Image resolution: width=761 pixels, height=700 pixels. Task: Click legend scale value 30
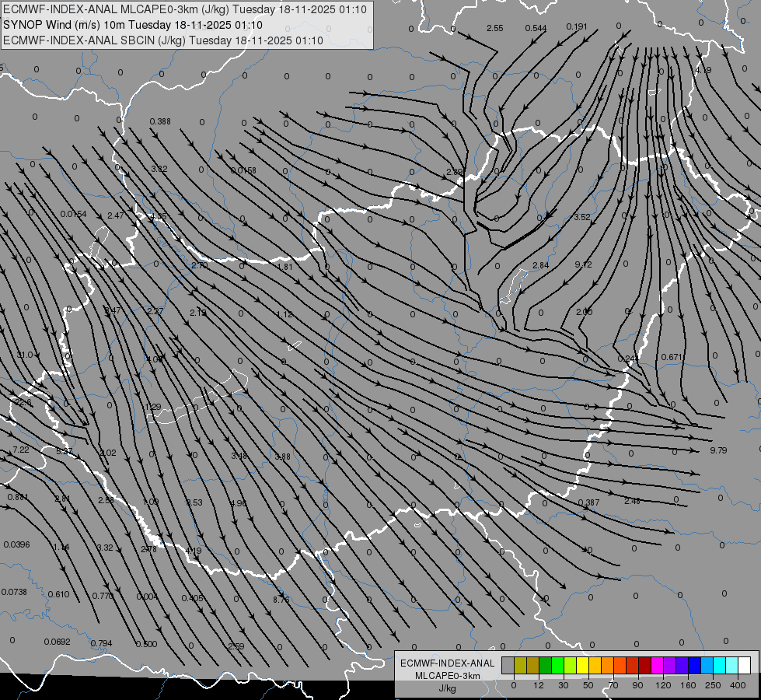click(x=564, y=685)
